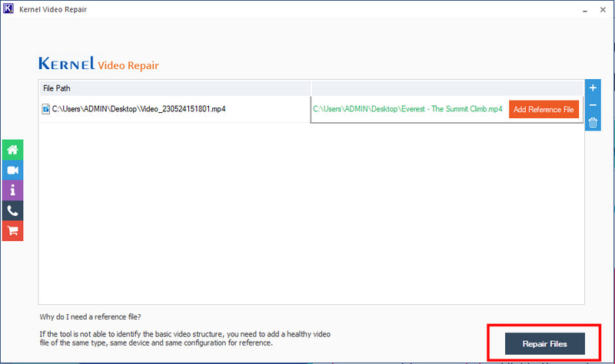Click 'Why do I need a reference file?' text

tap(90, 316)
